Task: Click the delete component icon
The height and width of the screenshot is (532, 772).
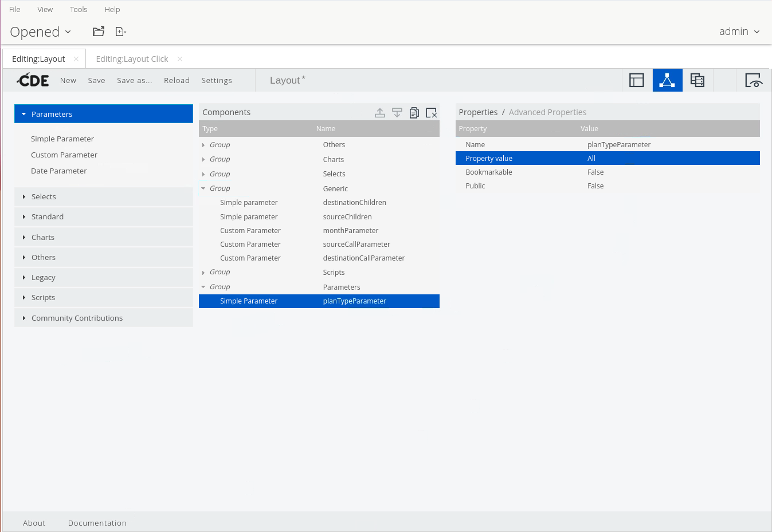Action: (432, 113)
